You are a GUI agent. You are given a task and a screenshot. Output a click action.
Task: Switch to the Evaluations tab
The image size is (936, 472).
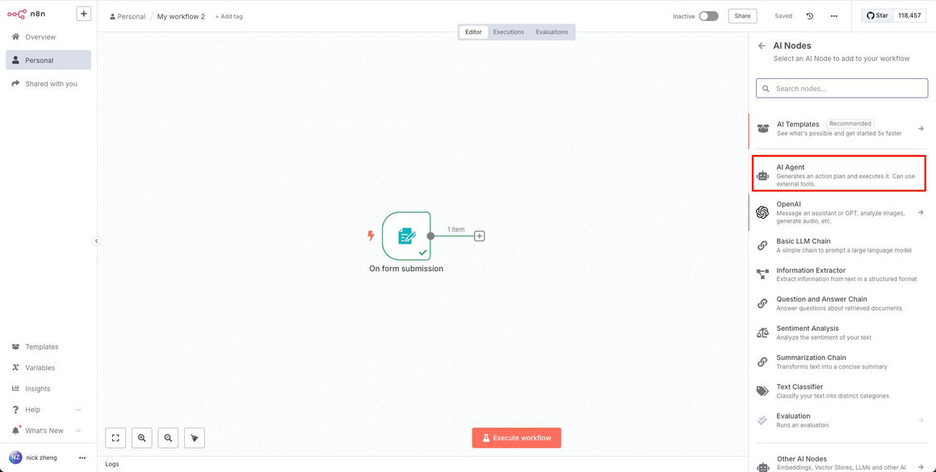[552, 32]
